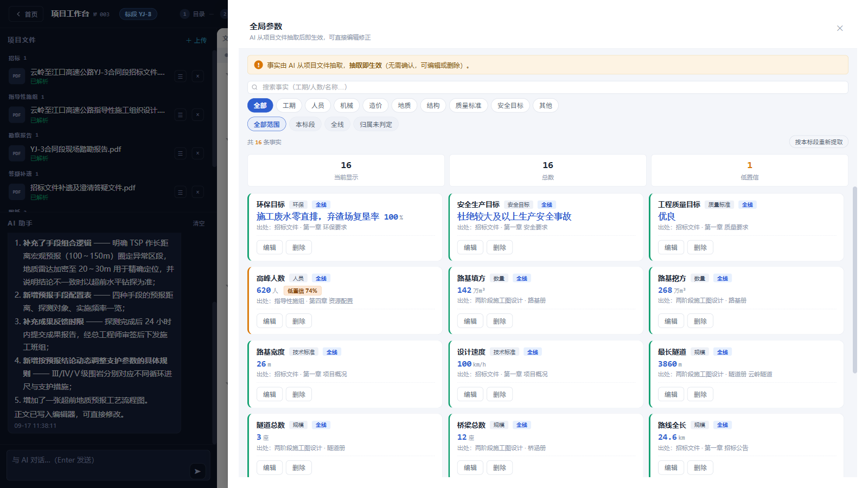
Task: Delete the 工程质量目标 fact card
Action: [700, 248]
